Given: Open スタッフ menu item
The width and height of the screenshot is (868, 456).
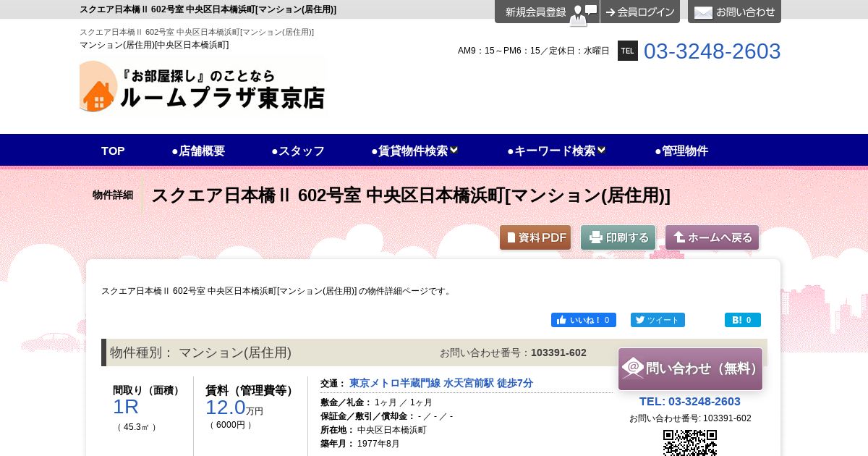Looking at the screenshot, I should [298, 151].
